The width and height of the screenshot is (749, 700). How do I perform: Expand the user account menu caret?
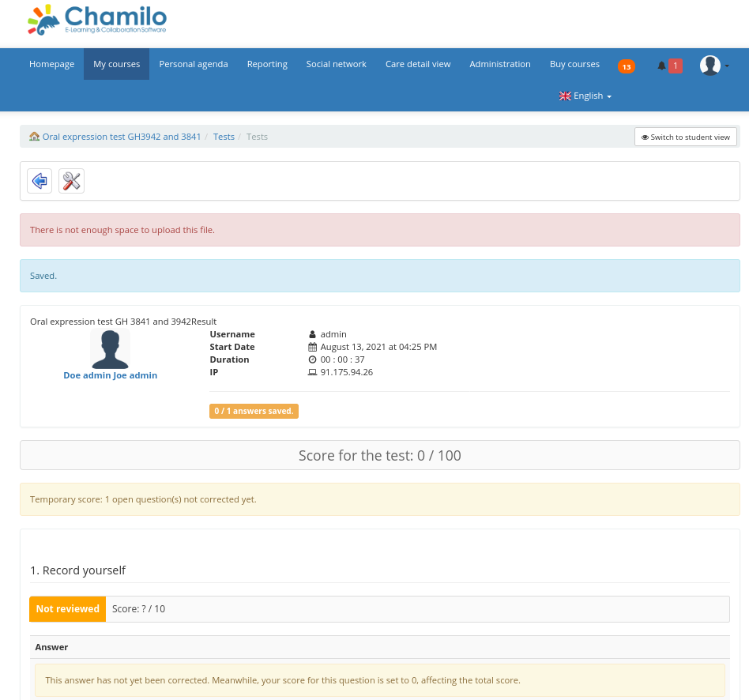pos(727,66)
